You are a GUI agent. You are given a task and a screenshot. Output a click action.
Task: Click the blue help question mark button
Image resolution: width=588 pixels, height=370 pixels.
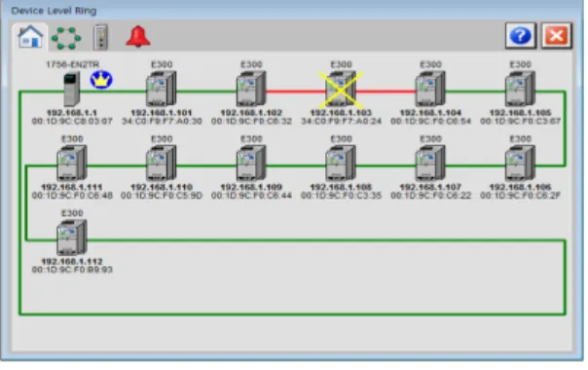coord(521,36)
